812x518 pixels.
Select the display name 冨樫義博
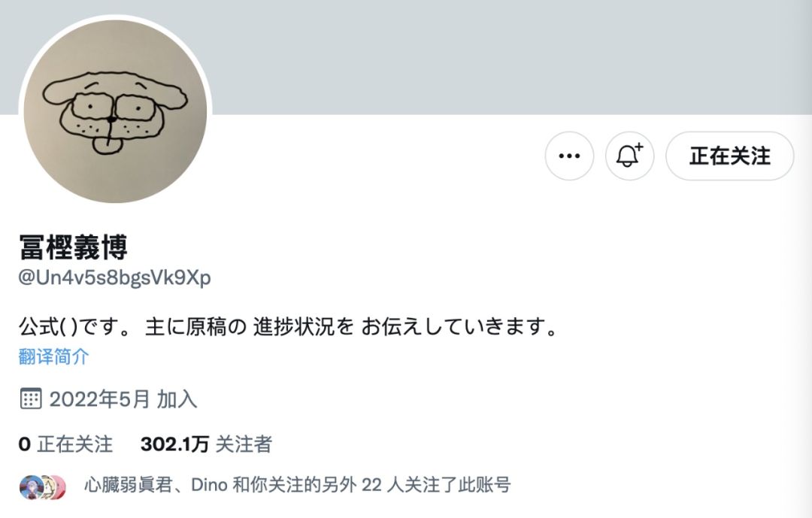coord(74,247)
